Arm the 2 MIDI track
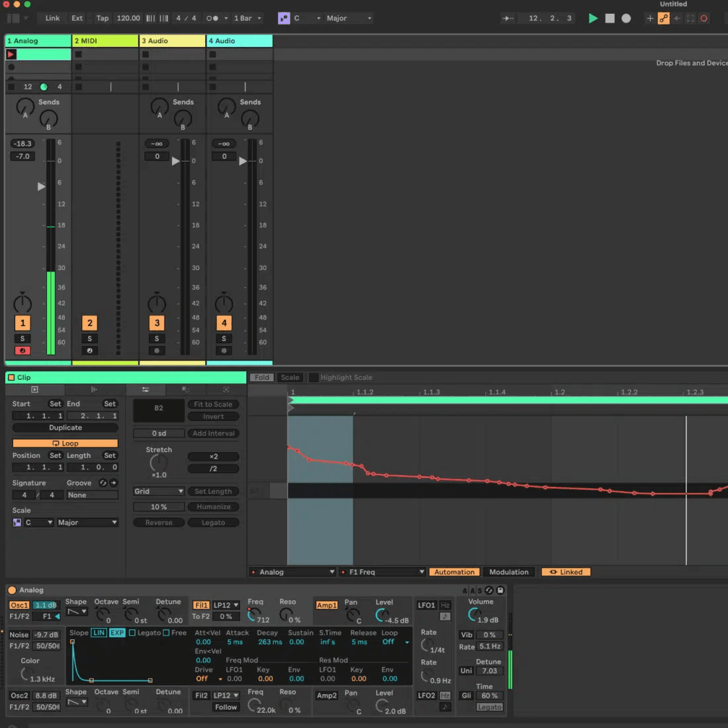This screenshot has width=728, height=728. tap(89, 351)
